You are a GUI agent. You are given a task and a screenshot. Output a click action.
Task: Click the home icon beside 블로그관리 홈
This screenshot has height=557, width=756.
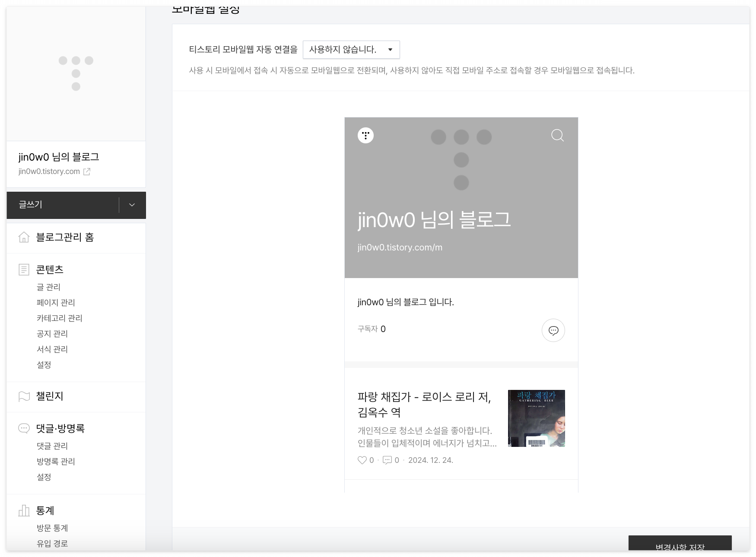[24, 237]
